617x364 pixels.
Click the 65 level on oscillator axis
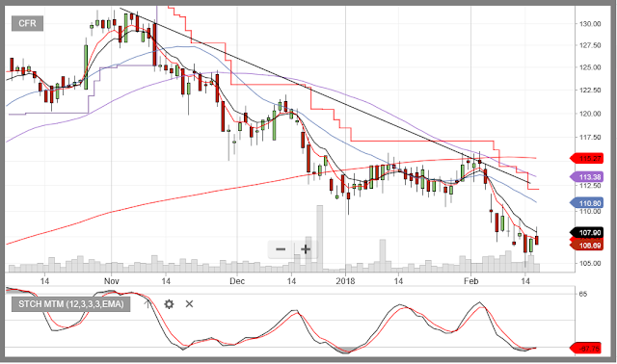pos(583,294)
